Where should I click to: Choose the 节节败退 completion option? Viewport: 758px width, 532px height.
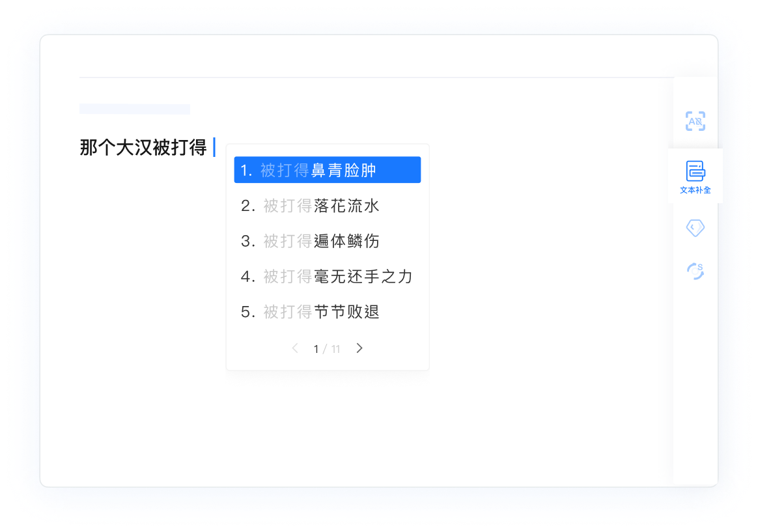327,311
